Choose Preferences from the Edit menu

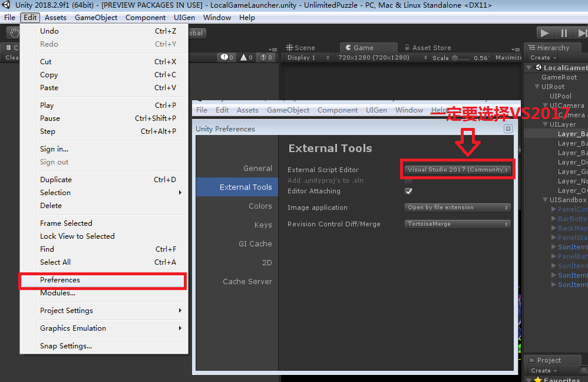pos(60,280)
